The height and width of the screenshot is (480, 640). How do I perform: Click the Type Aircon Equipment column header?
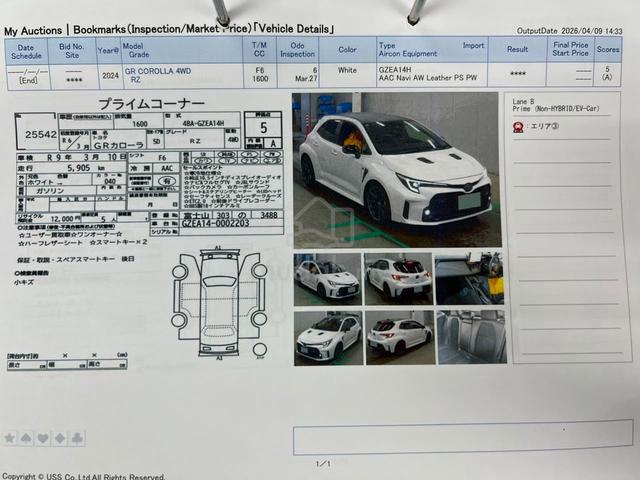click(x=432, y=49)
